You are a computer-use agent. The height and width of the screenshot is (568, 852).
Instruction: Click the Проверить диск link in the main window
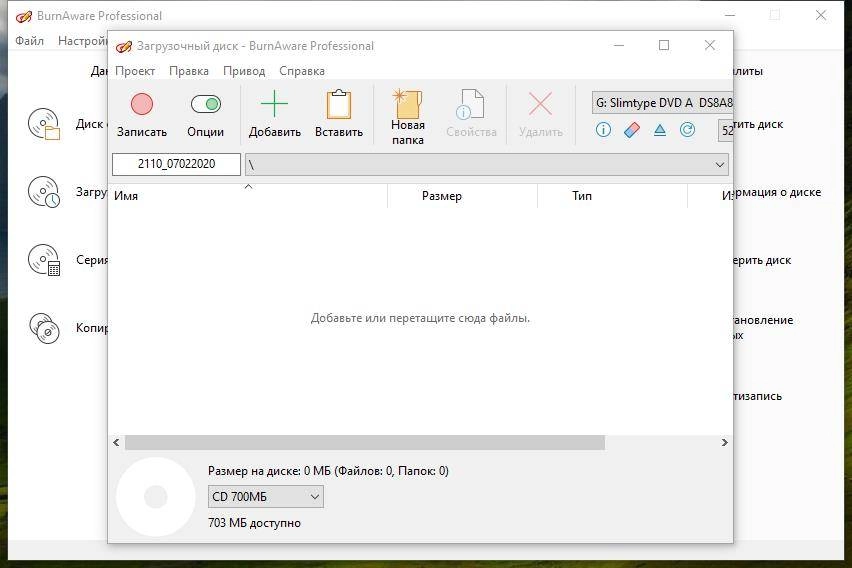tap(762, 260)
